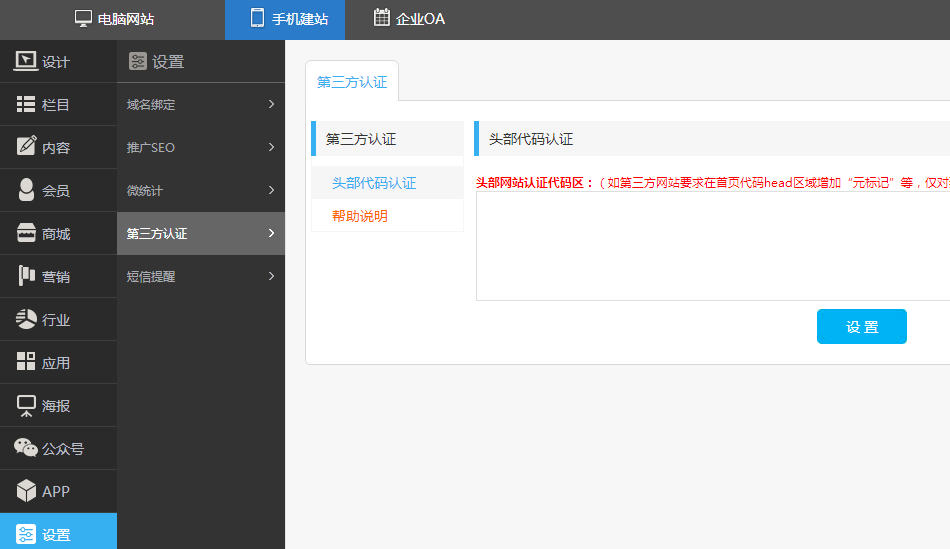The image size is (950, 549).
Task: Expand the 微统计 submenu arrow
Action: click(271, 190)
